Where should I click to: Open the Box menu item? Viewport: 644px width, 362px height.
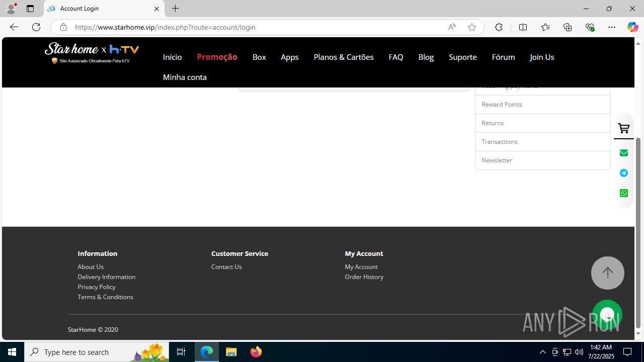click(259, 57)
